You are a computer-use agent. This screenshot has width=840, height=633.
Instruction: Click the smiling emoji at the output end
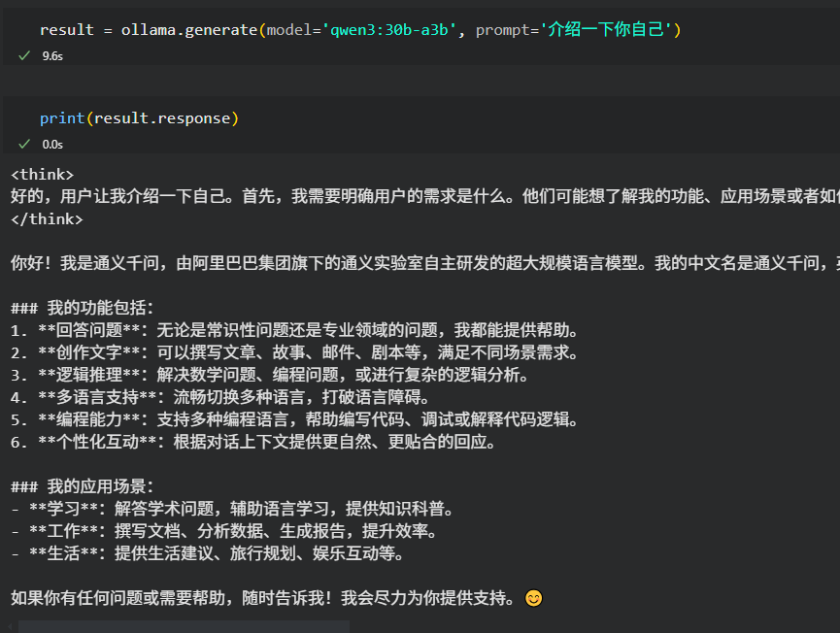(533, 600)
